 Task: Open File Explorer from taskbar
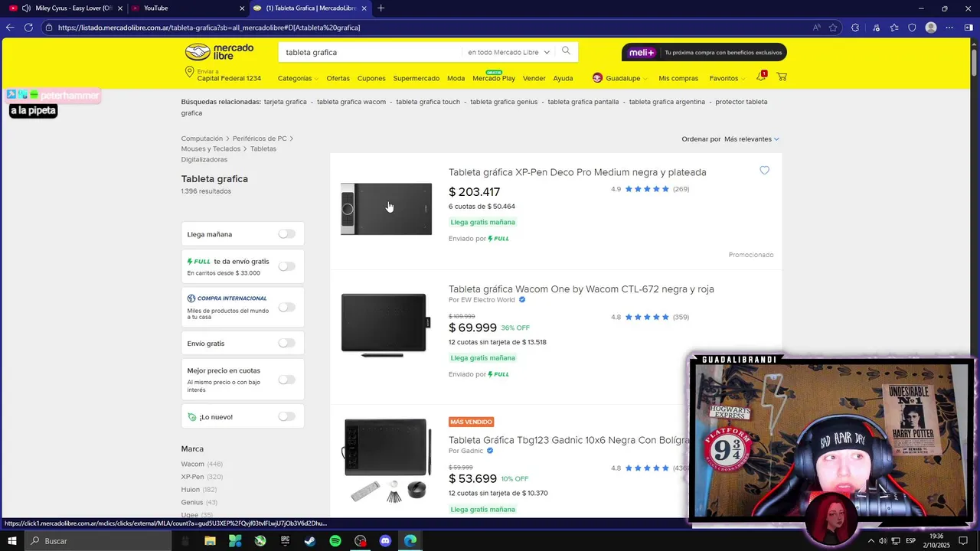pyautogui.click(x=210, y=541)
